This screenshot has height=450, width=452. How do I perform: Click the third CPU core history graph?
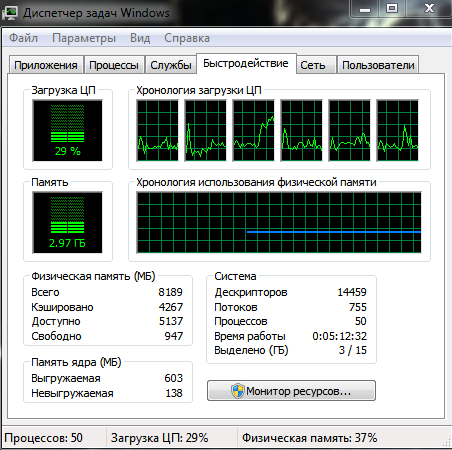(254, 131)
